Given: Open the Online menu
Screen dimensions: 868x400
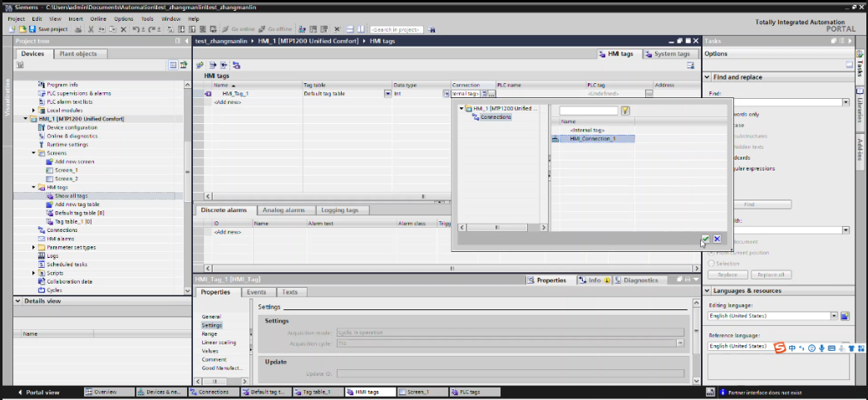Looking at the screenshot, I should pos(98,19).
